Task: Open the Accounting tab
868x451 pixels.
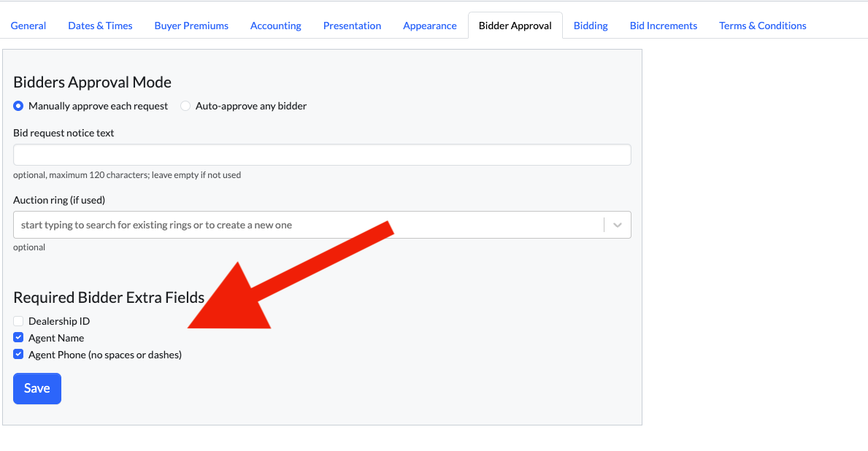Action: tap(276, 26)
